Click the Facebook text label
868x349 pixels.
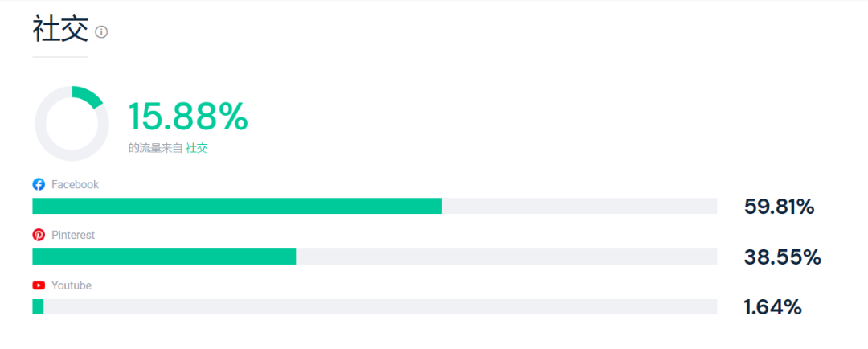tap(75, 184)
